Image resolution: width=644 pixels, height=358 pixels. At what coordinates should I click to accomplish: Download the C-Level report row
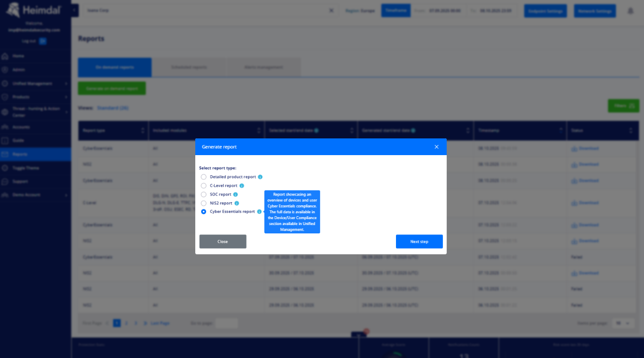(x=585, y=203)
